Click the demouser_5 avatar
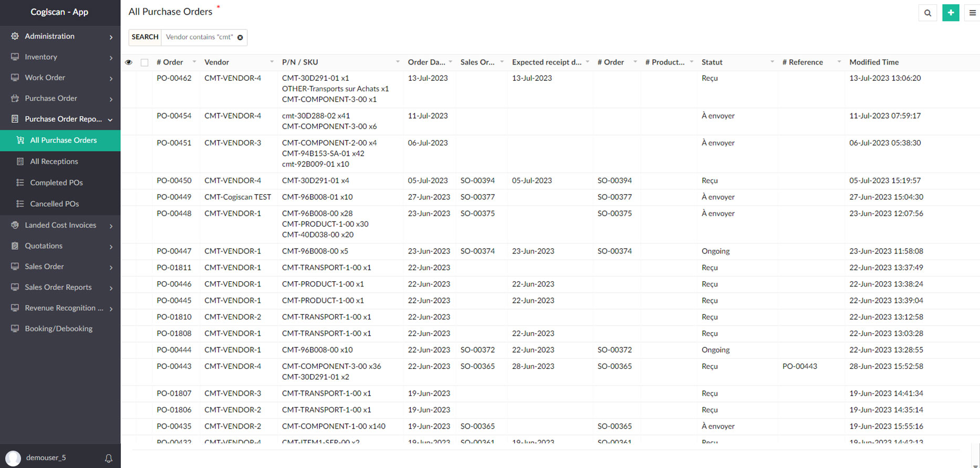 [x=13, y=458]
